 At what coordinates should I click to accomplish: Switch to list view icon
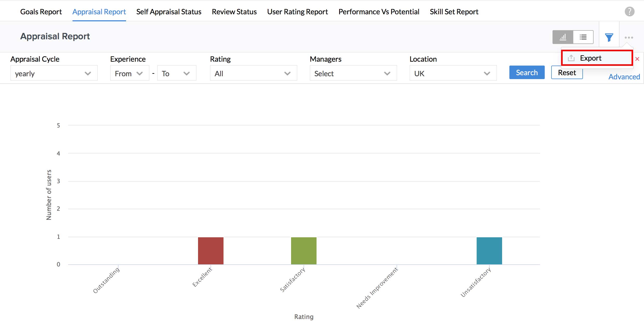click(x=583, y=37)
